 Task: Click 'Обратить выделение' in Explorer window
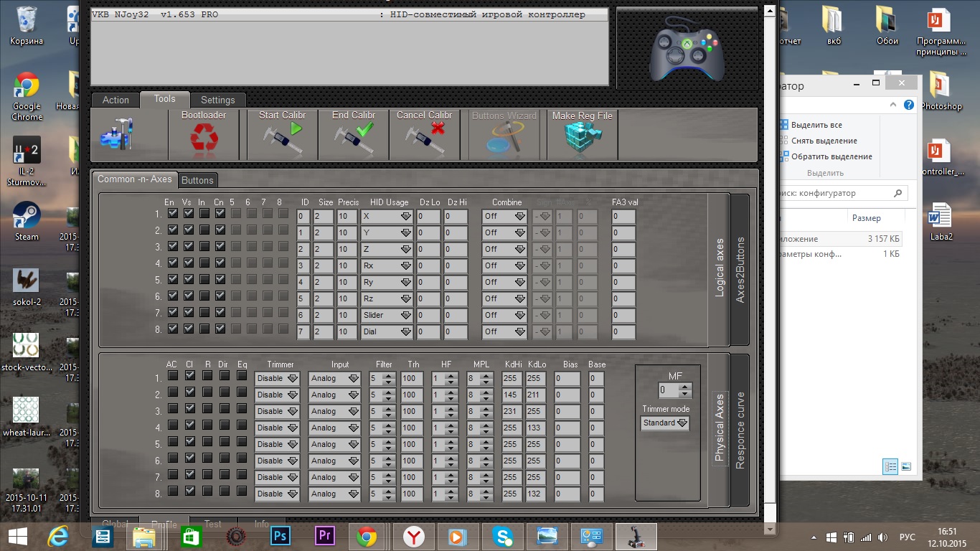click(x=831, y=156)
